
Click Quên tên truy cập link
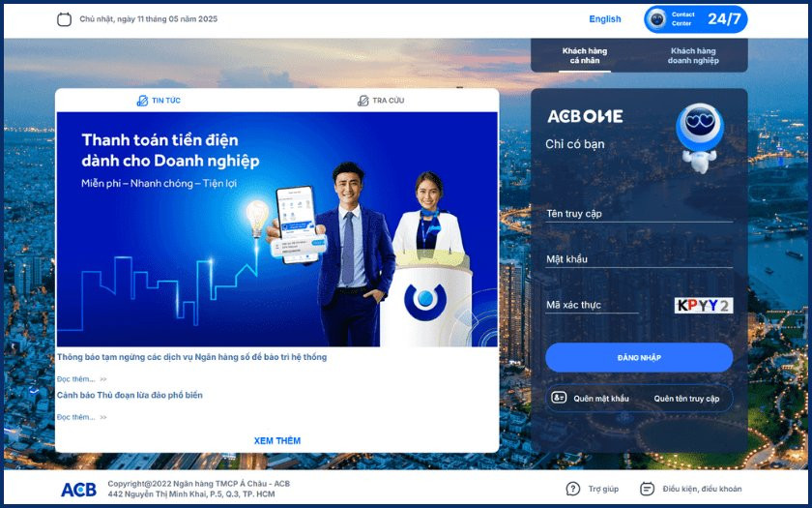click(x=686, y=399)
